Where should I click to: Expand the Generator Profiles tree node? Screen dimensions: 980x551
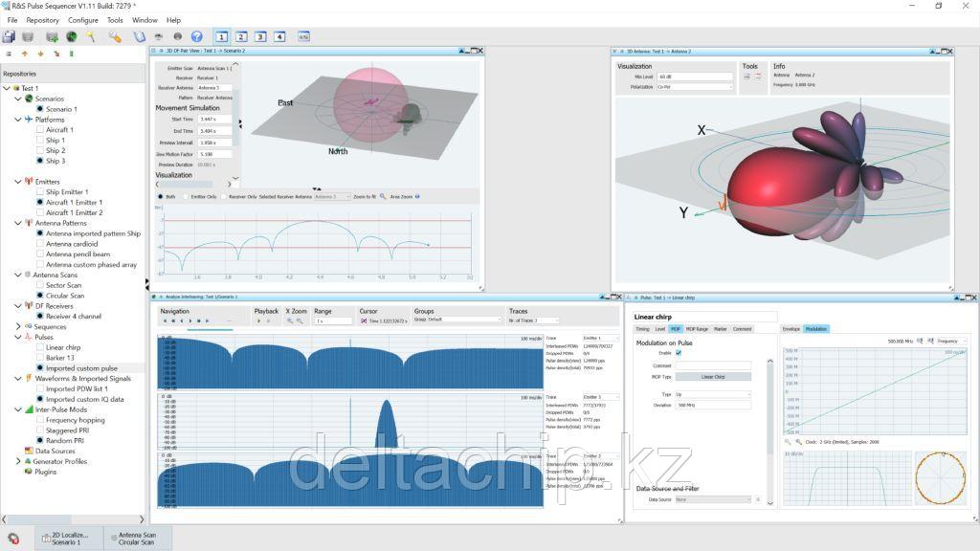[18, 461]
